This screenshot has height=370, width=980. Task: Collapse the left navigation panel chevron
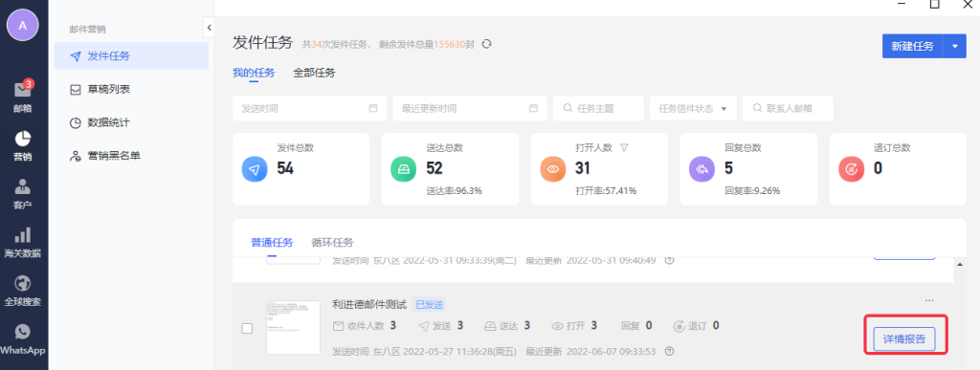click(209, 28)
